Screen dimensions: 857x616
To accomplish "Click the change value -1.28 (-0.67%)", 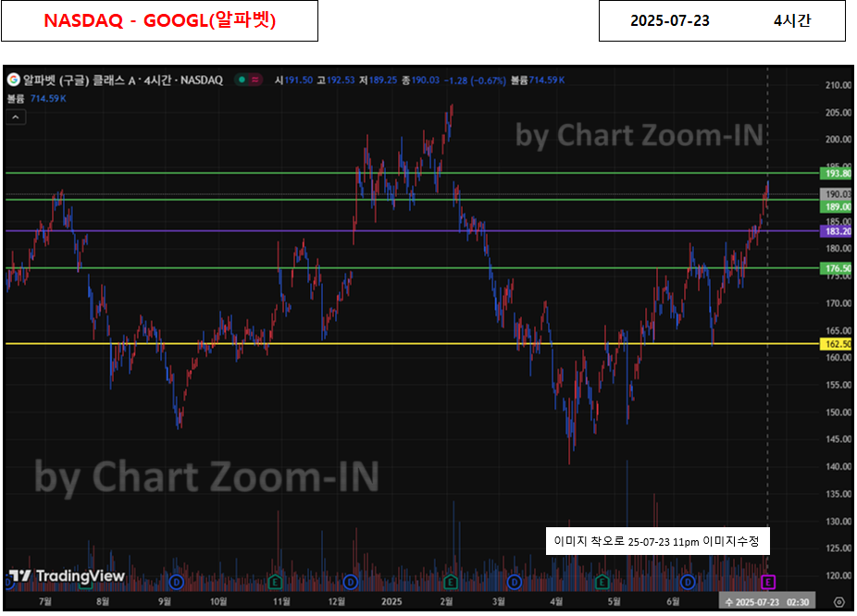I will 475,80.
